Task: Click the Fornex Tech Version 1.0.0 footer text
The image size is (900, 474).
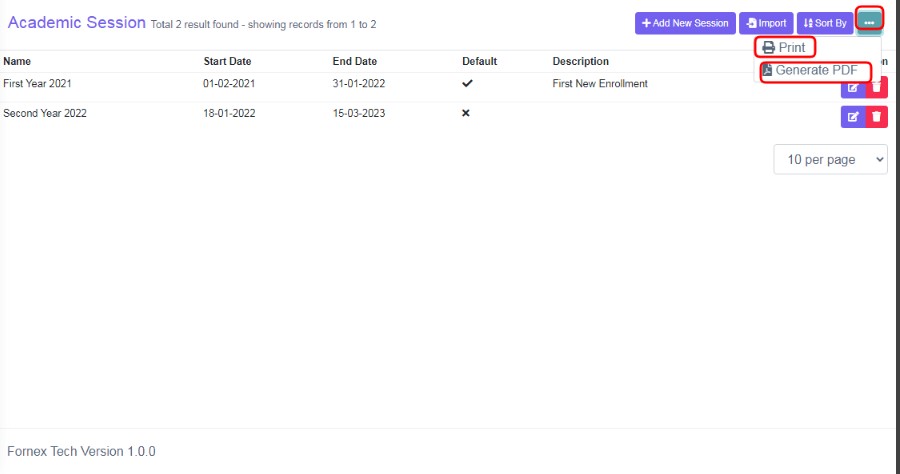Action: (82, 451)
